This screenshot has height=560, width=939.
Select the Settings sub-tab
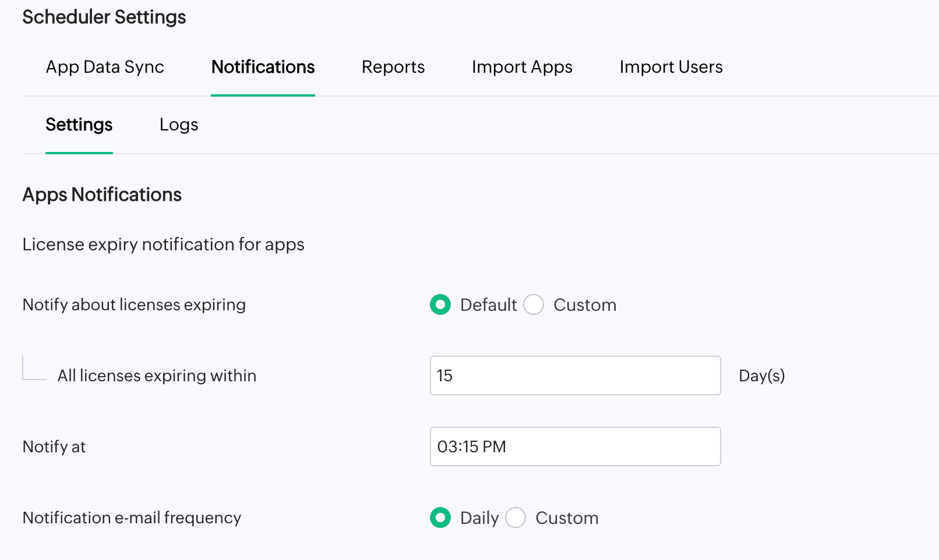pyautogui.click(x=79, y=125)
